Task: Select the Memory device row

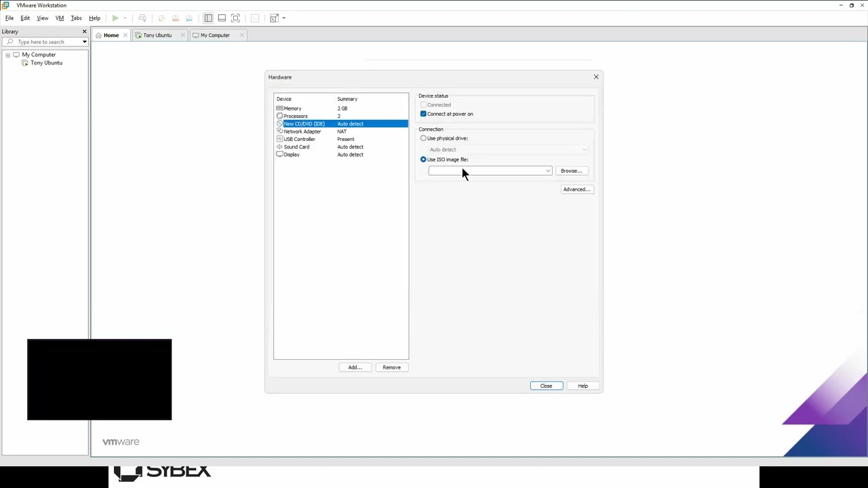Action: [x=341, y=108]
